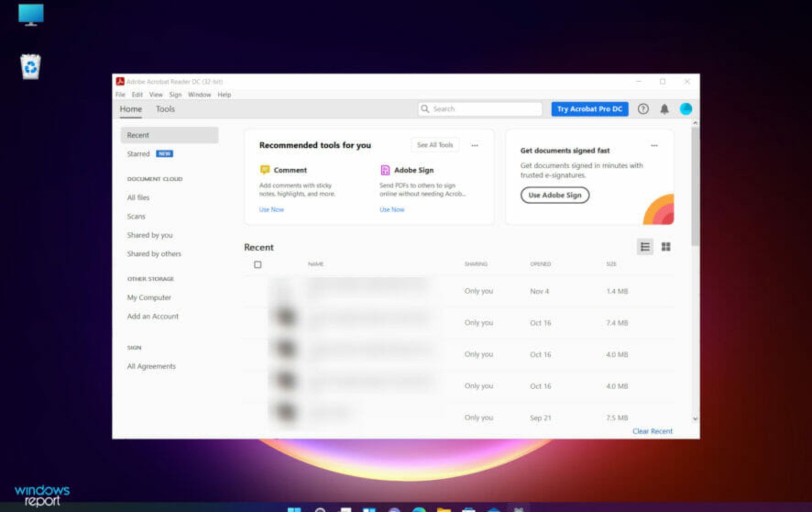Click Add an Account
This screenshot has width=812, height=512.
click(x=153, y=316)
